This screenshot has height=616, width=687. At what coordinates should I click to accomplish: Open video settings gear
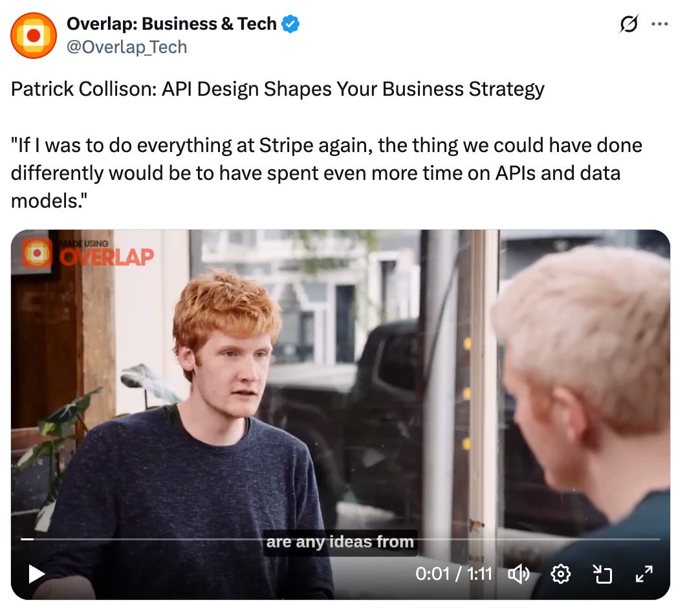coord(560,574)
